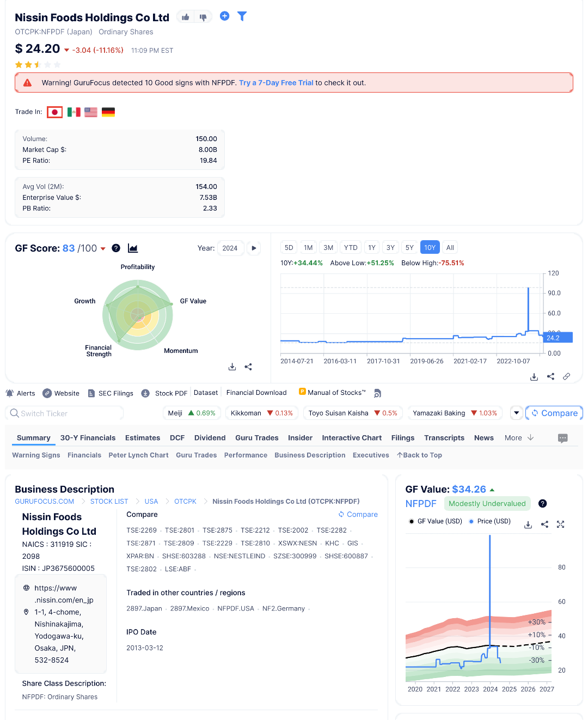588x720 pixels.
Task: Toggle GF Value (USD) legend series
Action: click(x=436, y=521)
